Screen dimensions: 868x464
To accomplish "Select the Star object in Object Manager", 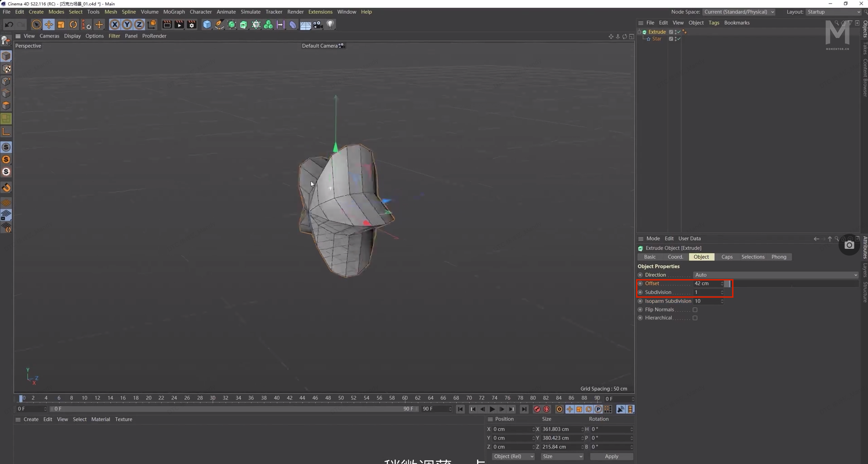I will tap(656, 39).
